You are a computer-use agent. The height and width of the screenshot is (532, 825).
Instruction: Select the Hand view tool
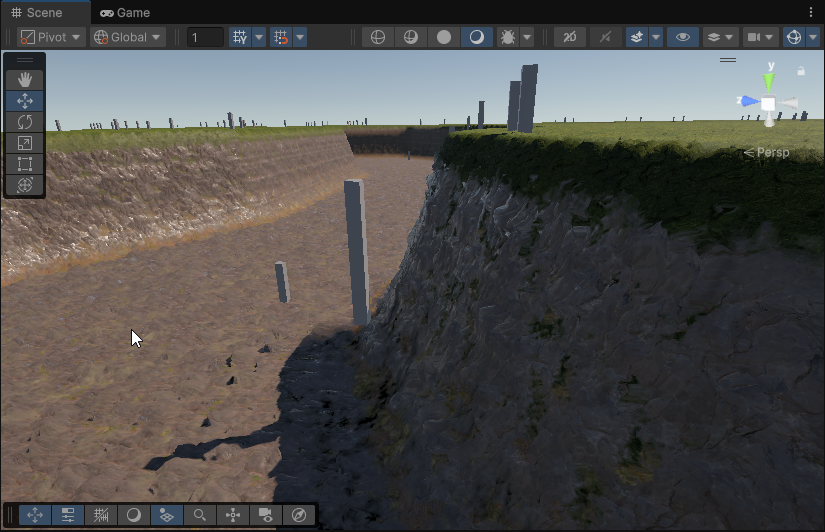(x=25, y=79)
